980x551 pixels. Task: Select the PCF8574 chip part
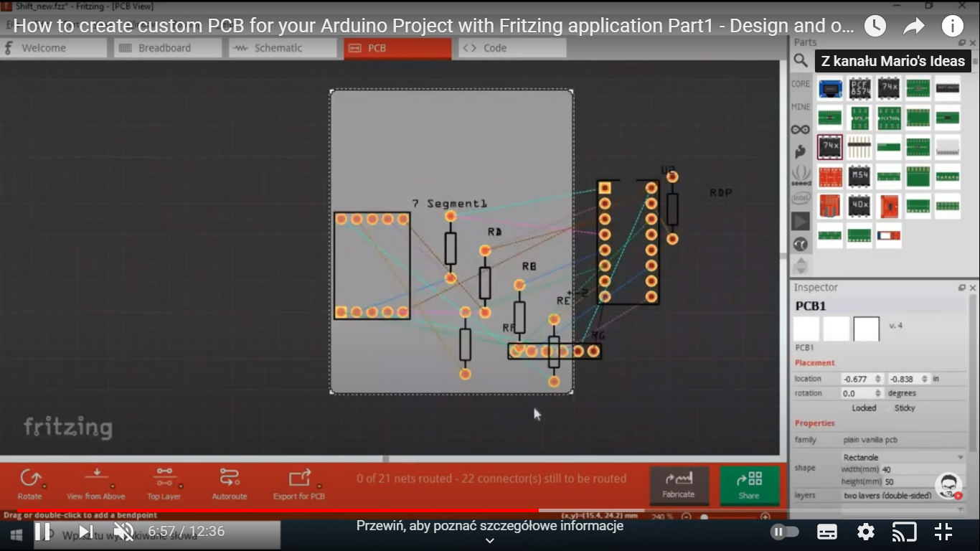(x=859, y=89)
